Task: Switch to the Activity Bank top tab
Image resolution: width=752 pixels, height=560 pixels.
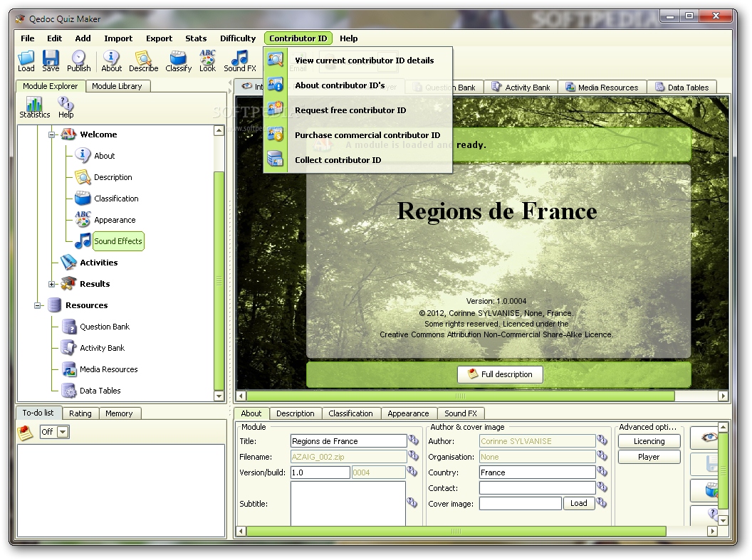Action: click(x=521, y=88)
